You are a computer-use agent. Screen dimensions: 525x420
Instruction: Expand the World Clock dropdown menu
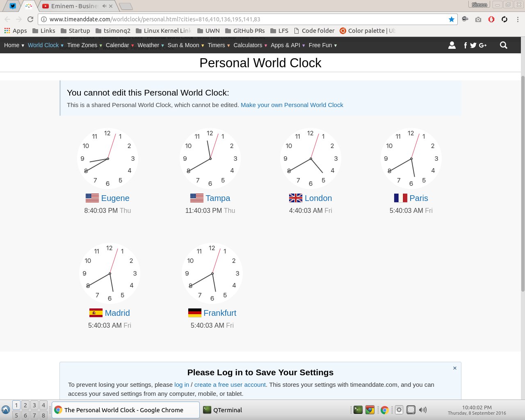[x=46, y=45]
